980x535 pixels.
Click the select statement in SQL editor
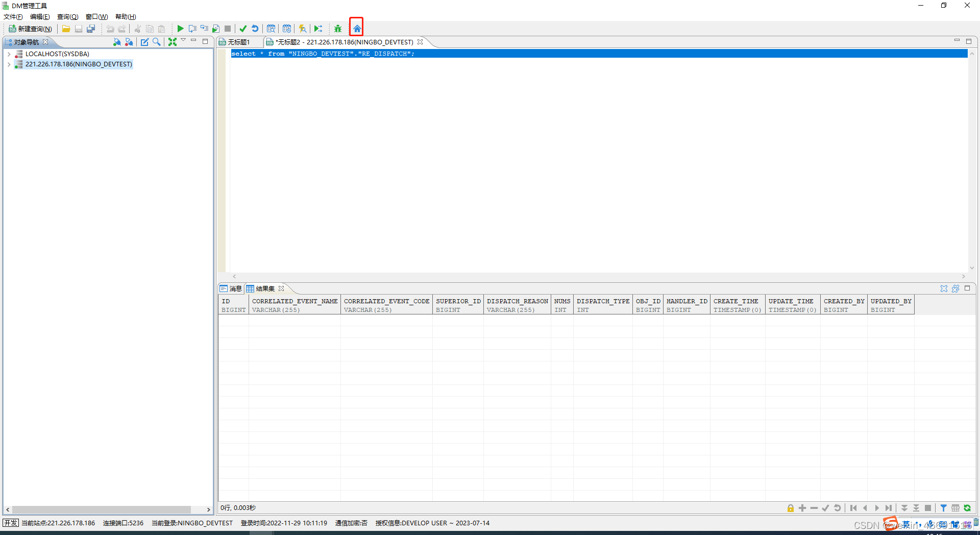[323, 54]
